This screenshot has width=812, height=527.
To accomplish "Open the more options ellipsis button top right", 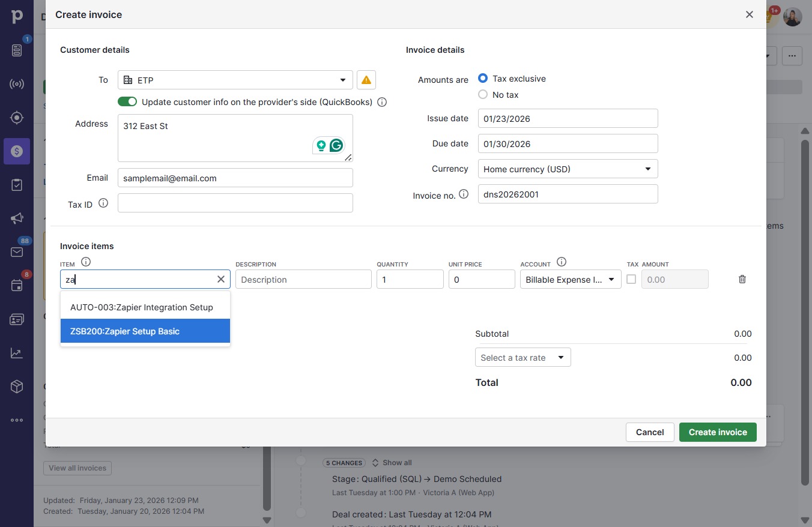I will click(792, 56).
